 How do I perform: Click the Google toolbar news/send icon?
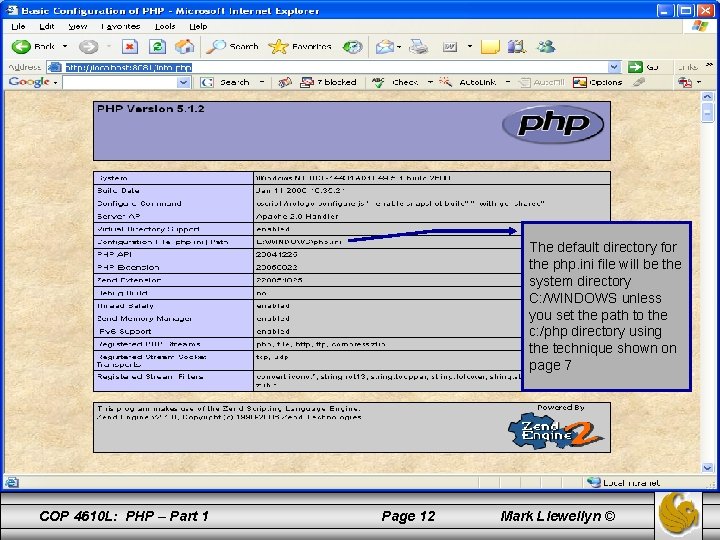[x=285, y=82]
